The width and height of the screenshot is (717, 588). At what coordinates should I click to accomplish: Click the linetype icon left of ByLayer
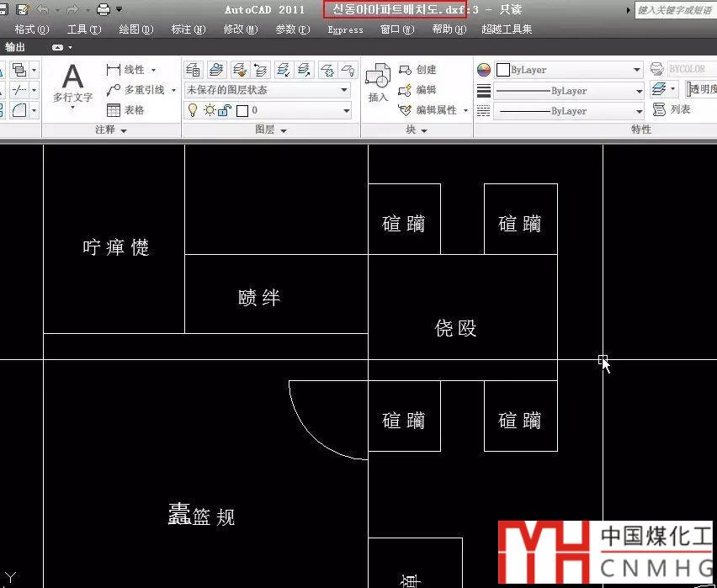pos(484,111)
